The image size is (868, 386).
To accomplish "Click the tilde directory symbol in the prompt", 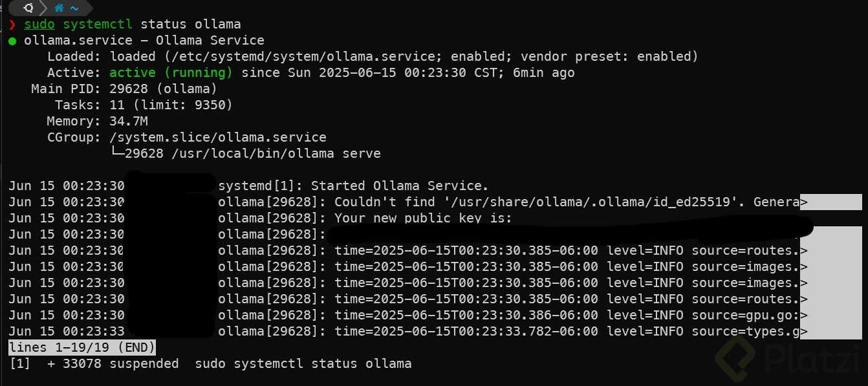I will [x=74, y=8].
